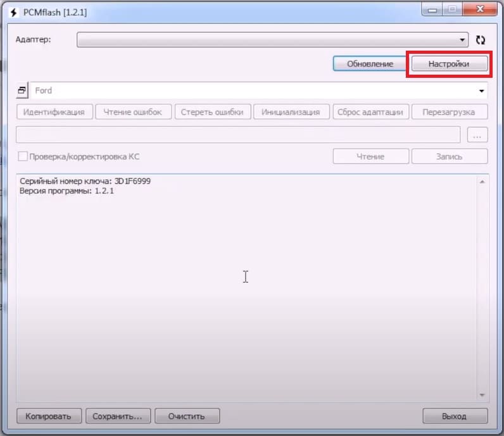Click the module list window icon beside Ford

[x=22, y=90]
